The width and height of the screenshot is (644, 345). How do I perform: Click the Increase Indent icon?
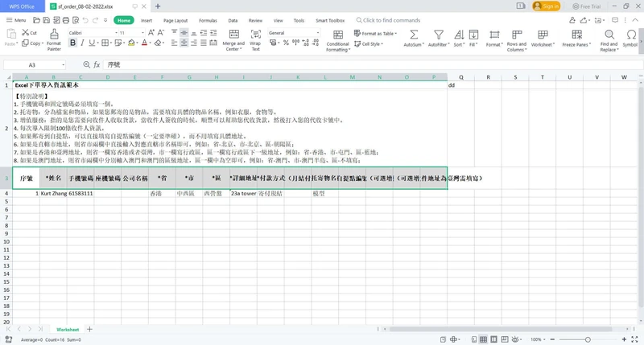(213, 32)
